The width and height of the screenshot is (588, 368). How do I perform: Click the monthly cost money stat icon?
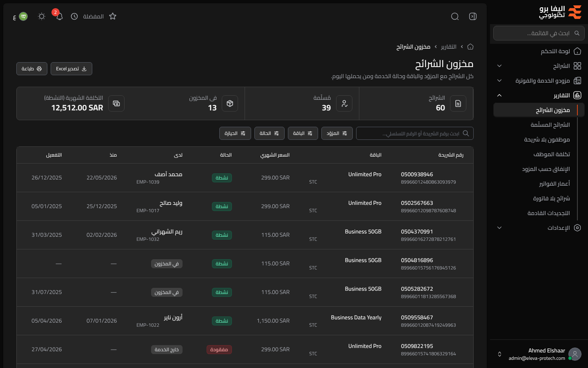[x=116, y=103]
